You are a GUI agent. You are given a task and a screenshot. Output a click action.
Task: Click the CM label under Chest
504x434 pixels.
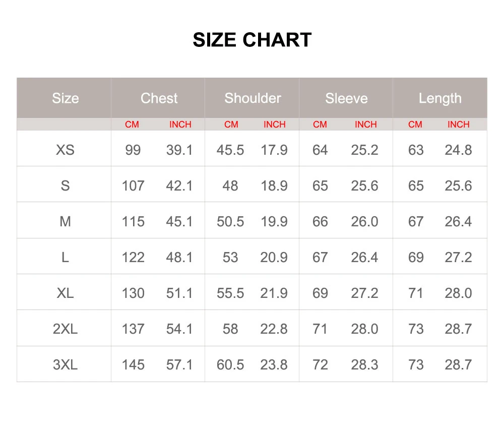coord(132,125)
